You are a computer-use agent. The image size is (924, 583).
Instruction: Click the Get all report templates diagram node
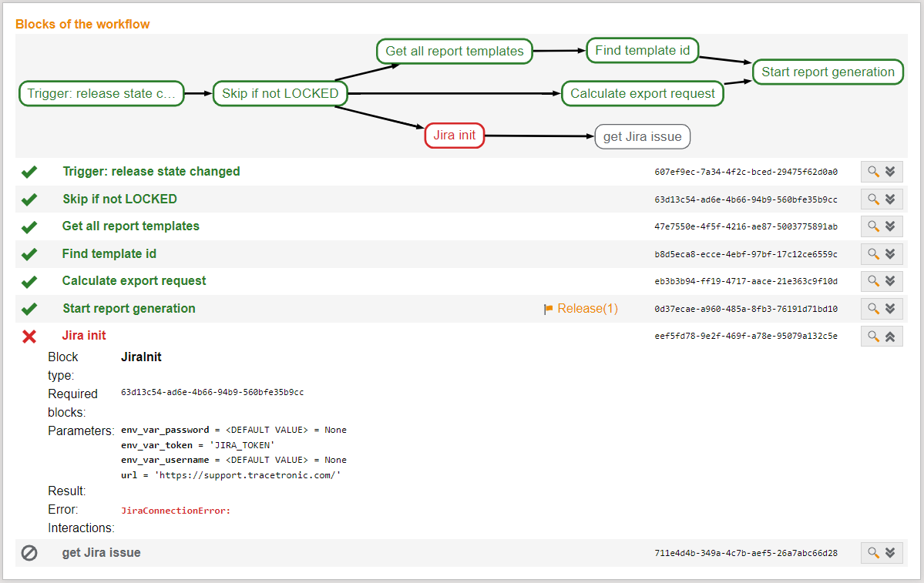click(x=454, y=51)
